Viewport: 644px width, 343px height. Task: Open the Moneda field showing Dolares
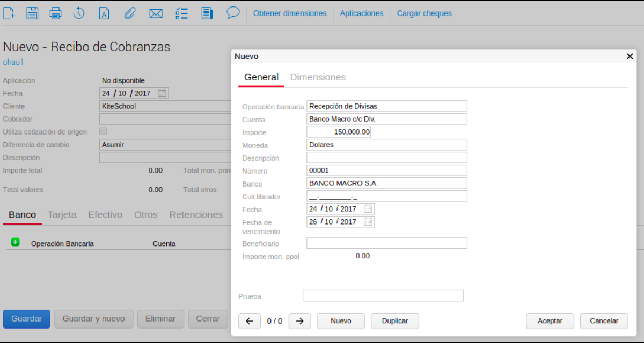386,145
